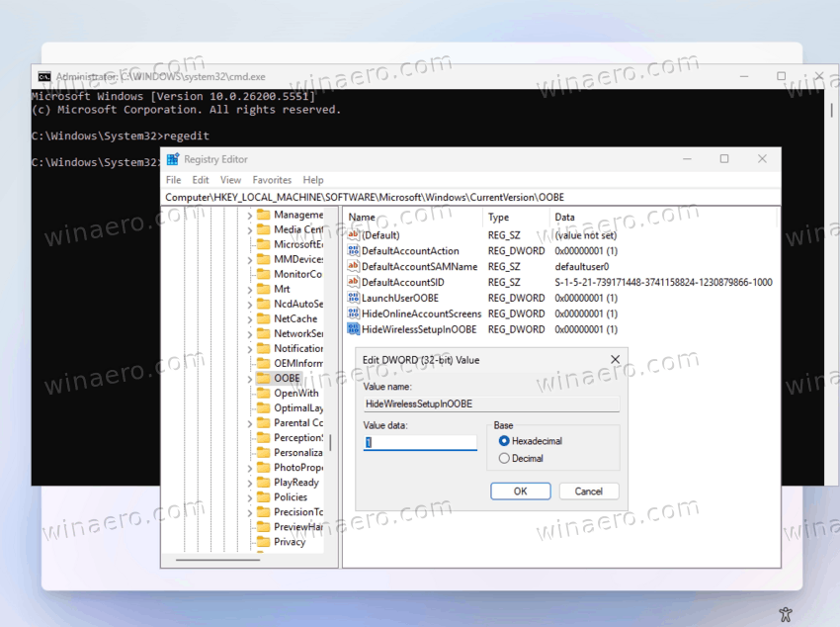This screenshot has width=840, height=627.
Task: Click the Mrt folder icon
Action: 263,289
